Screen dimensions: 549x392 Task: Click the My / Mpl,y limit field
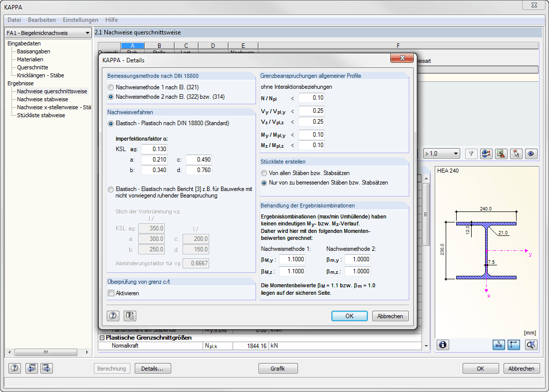[311, 135]
